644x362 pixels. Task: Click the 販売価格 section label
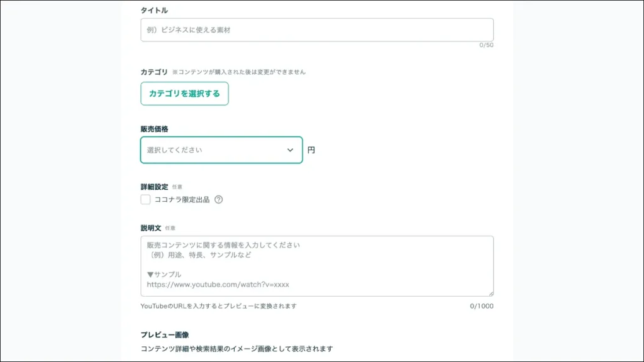(154, 129)
